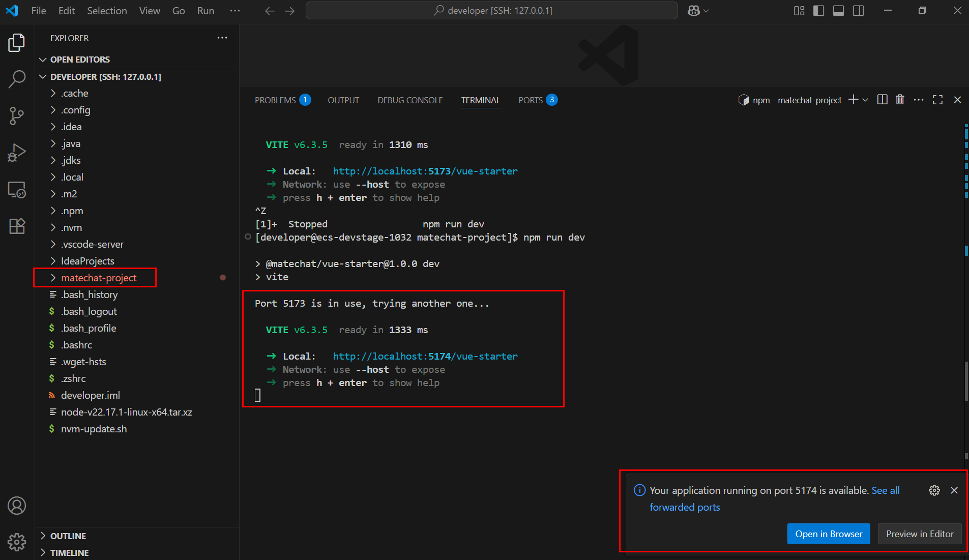
Task: Select the npm - matechat-project terminal label
Action: click(790, 100)
